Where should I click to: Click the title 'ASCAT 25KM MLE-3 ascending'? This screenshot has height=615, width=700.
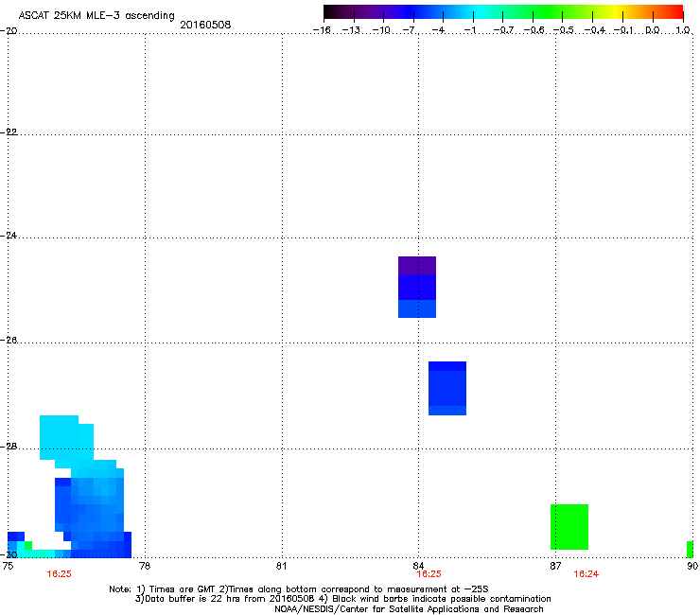pos(96,16)
